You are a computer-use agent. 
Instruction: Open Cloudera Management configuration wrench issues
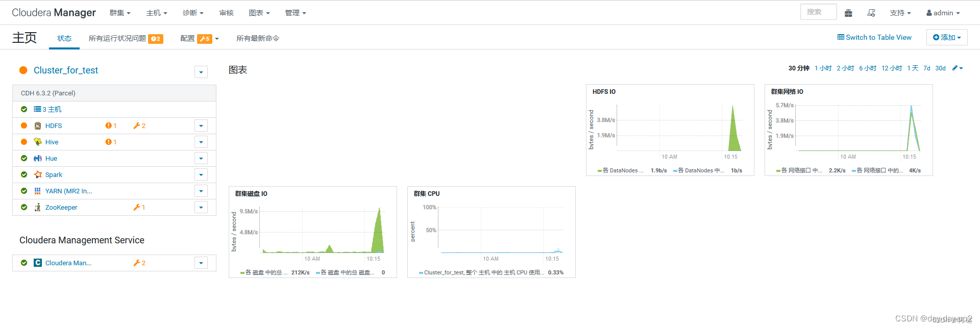point(139,263)
